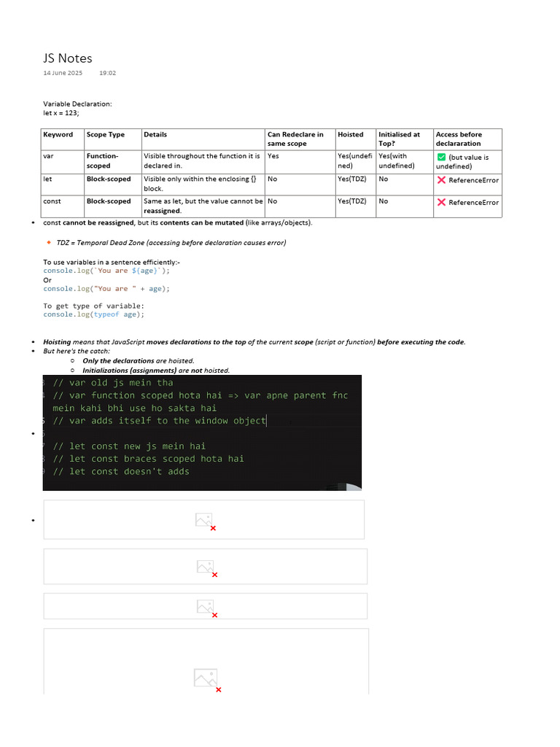Click the Keyword column header cell
This screenshot has width=560, height=747.
pos(63,139)
